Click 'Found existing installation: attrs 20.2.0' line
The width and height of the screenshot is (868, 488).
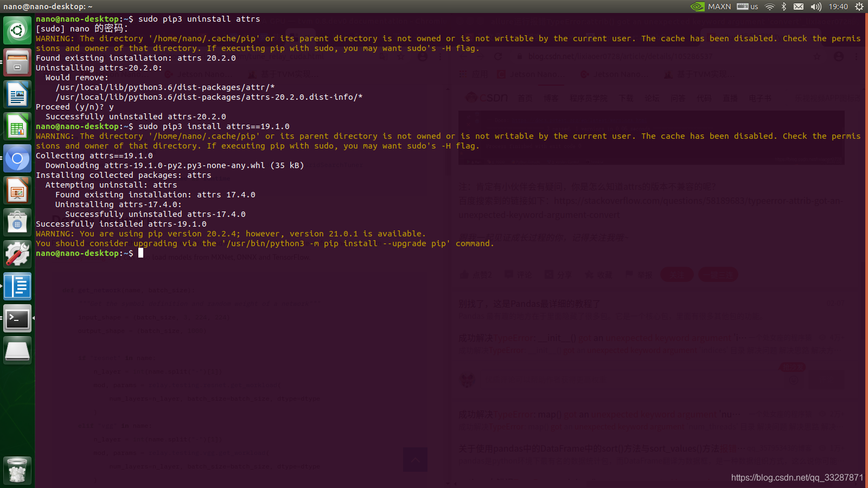click(x=136, y=58)
